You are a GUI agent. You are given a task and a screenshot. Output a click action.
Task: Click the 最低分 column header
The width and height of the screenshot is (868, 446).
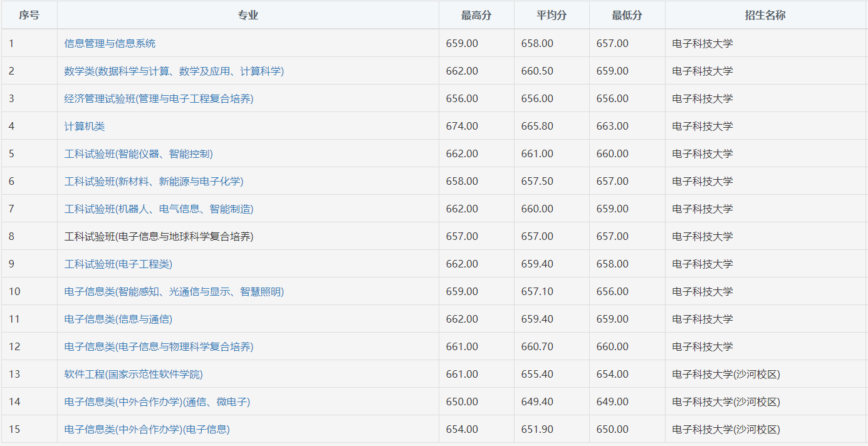coord(627,15)
